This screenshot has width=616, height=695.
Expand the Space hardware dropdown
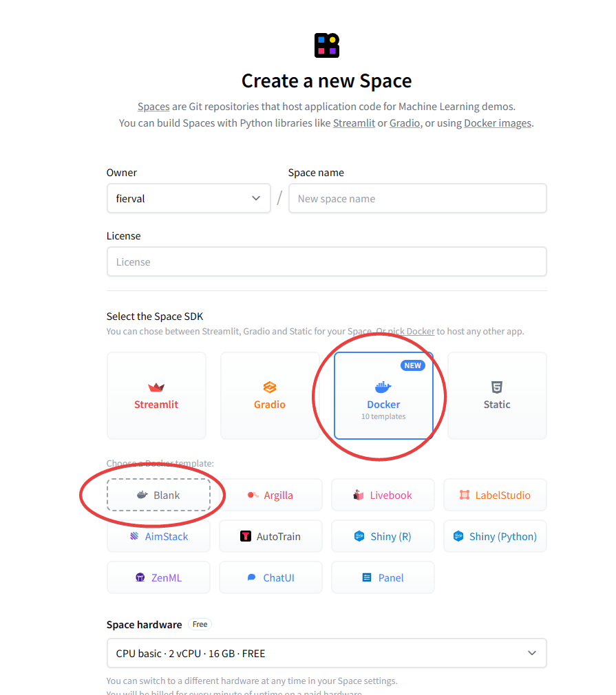point(326,653)
